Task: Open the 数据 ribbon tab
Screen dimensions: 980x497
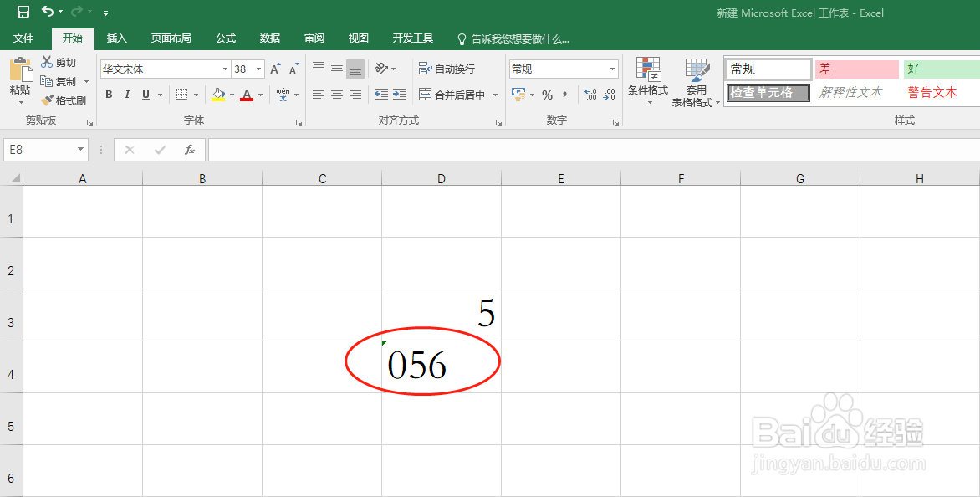Action: 269,38
